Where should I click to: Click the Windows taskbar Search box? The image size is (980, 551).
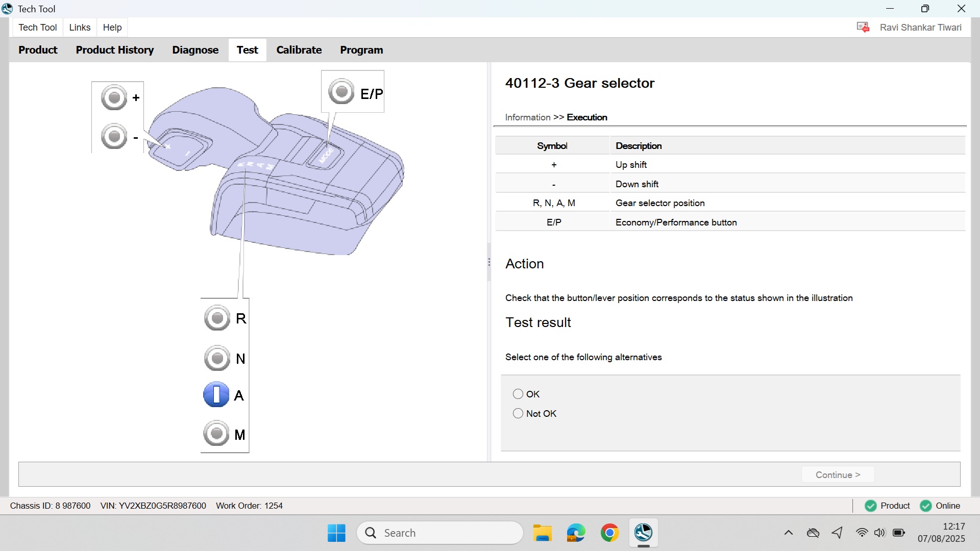click(x=440, y=533)
